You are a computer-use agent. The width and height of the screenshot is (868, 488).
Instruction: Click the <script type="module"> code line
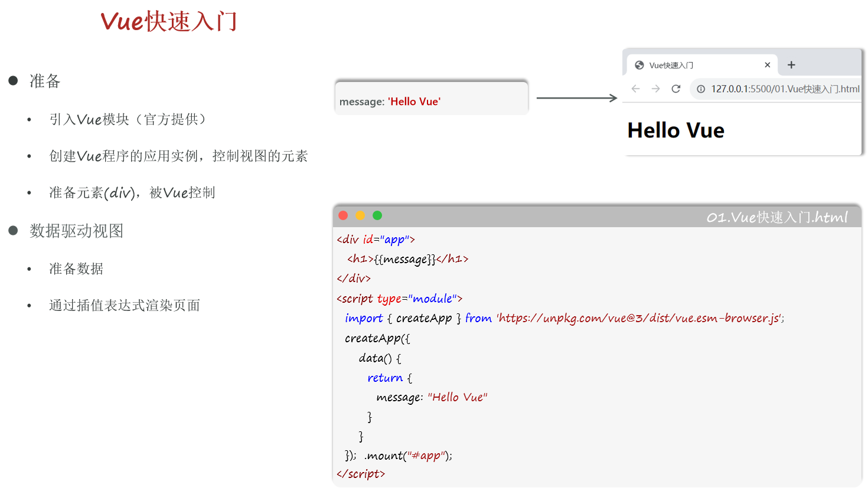pyautogui.click(x=399, y=299)
